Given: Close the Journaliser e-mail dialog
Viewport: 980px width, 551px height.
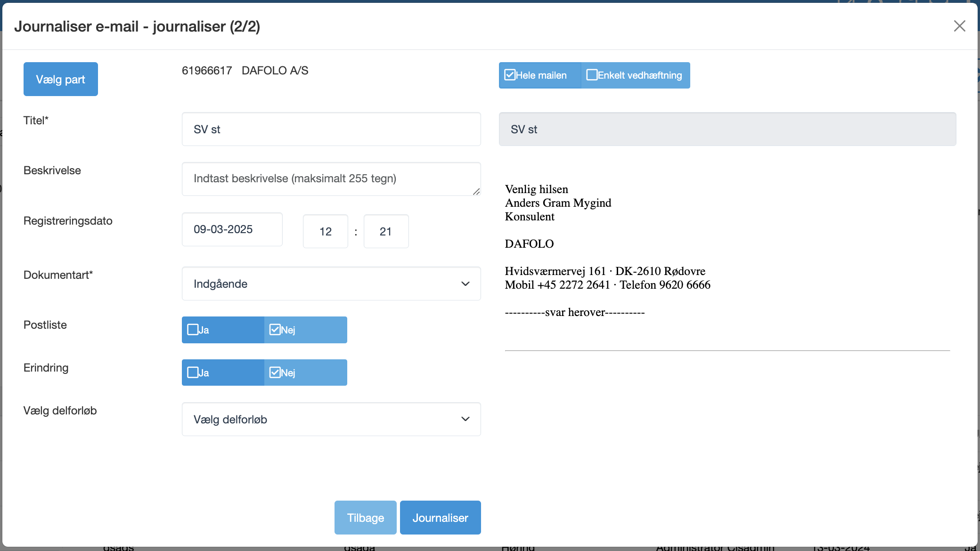Looking at the screenshot, I should pos(959,26).
